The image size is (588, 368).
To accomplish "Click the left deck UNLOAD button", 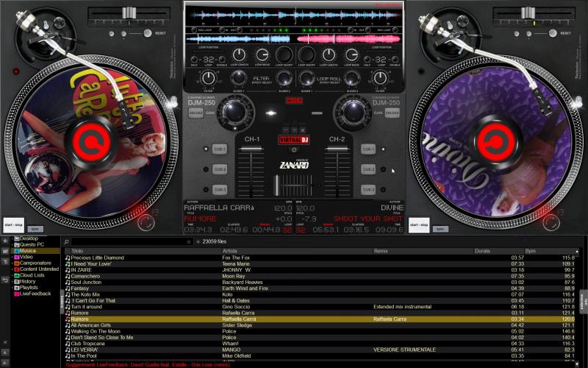I will coord(196,113).
